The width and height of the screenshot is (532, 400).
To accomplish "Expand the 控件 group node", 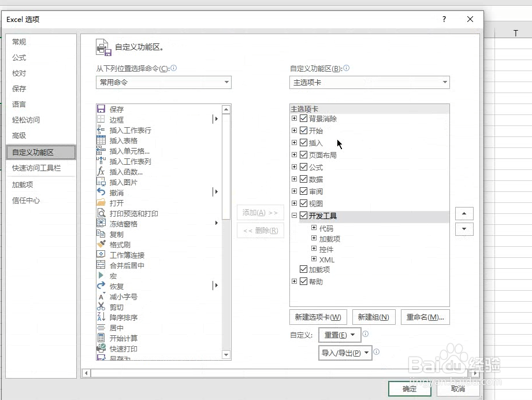I will point(314,249).
